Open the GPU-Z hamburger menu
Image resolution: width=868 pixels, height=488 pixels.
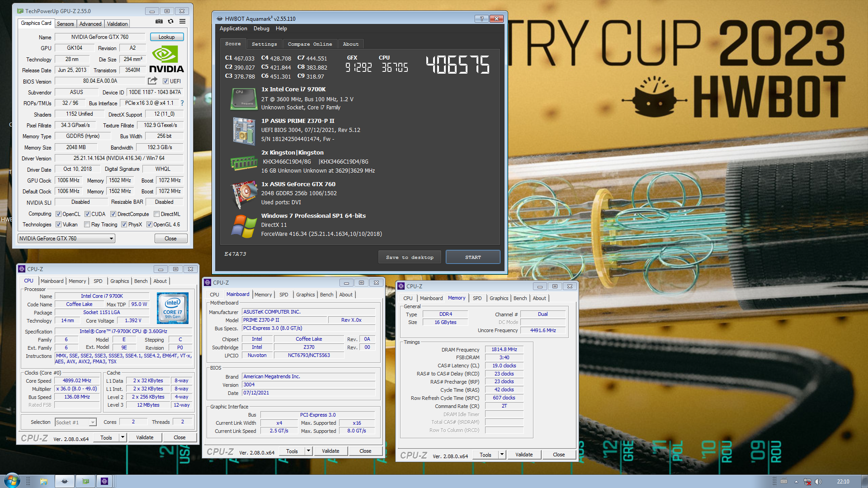point(182,22)
